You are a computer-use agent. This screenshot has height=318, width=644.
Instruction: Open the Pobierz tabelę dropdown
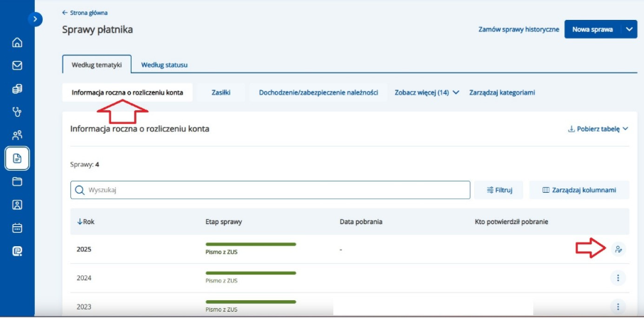[x=598, y=129]
